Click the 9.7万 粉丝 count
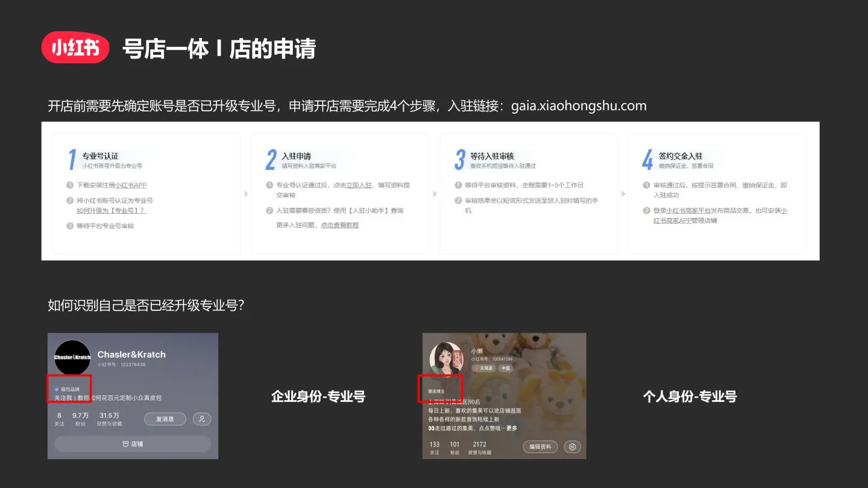 (80, 419)
